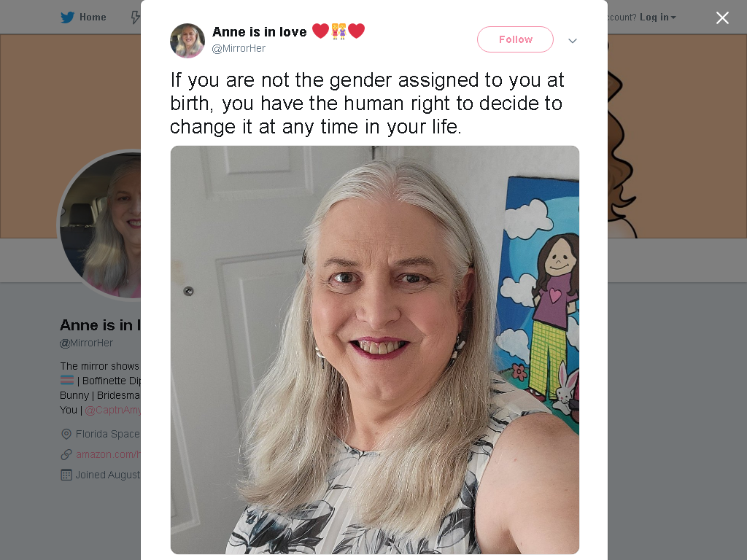
Task: Click the Twitter bird Home icon
Action: (67, 17)
